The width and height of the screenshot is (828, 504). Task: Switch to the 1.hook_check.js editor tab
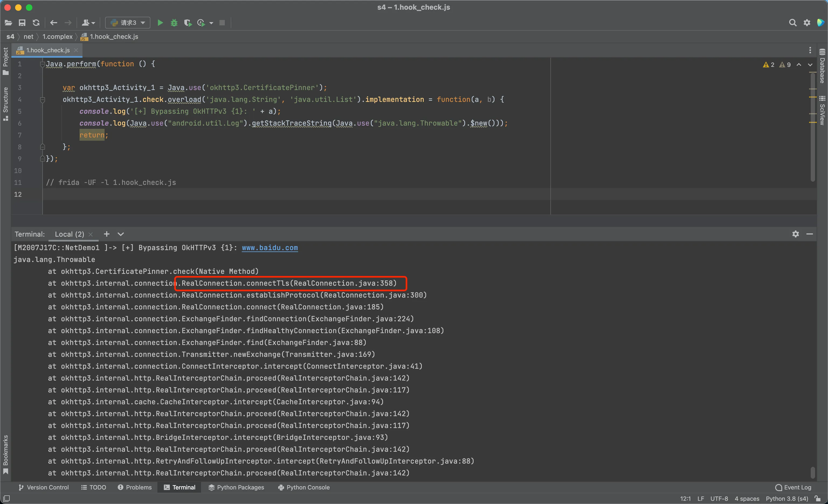coord(48,50)
